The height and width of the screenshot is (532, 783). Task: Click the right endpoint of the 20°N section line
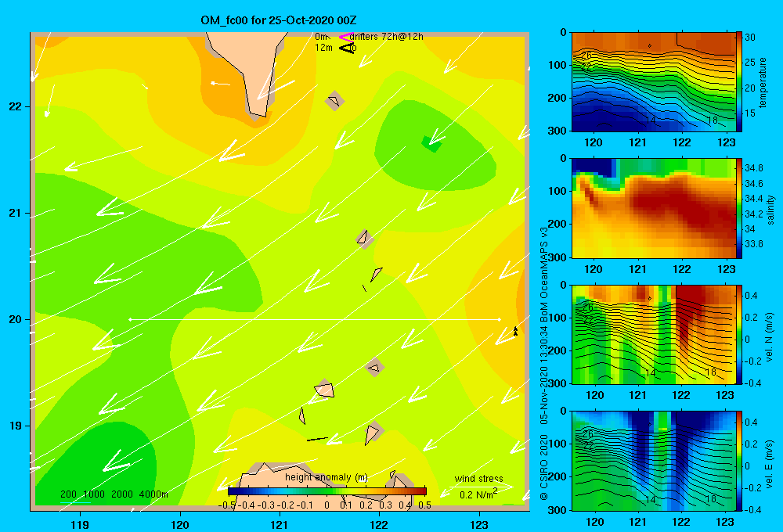tap(499, 319)
